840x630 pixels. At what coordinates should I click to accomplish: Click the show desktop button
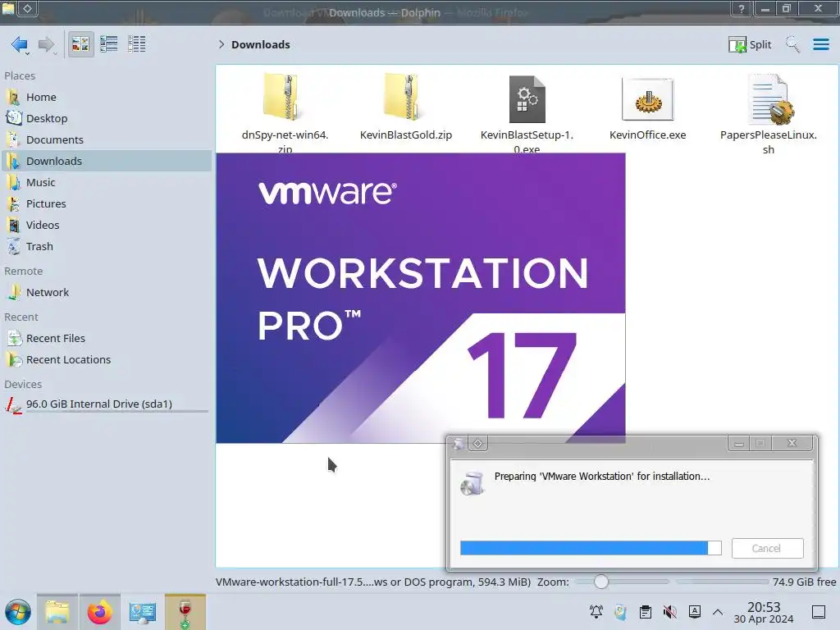point(819,612)
